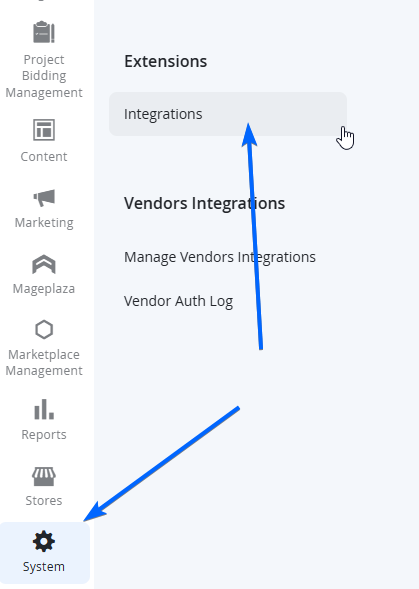Open Marketplace Management sidebar label
Image resolution: width=419 pixels, height=589 pixels.
44,362
